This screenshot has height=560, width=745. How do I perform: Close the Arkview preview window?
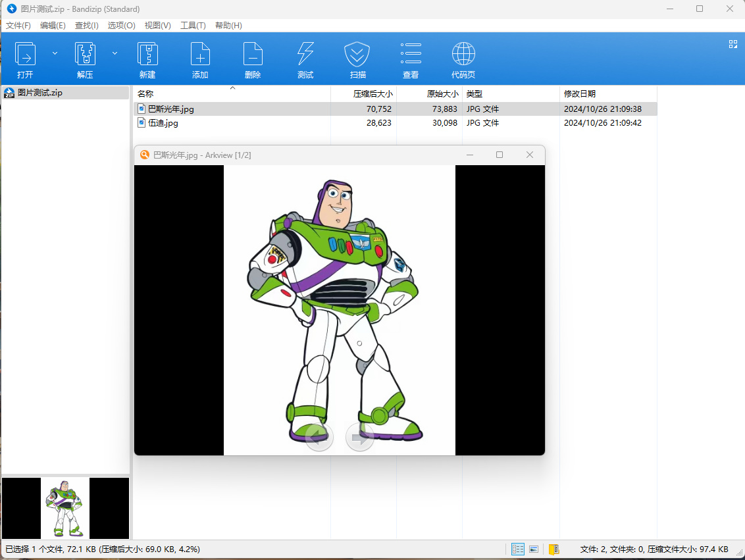pyautogui.click(x=530, y=155)
